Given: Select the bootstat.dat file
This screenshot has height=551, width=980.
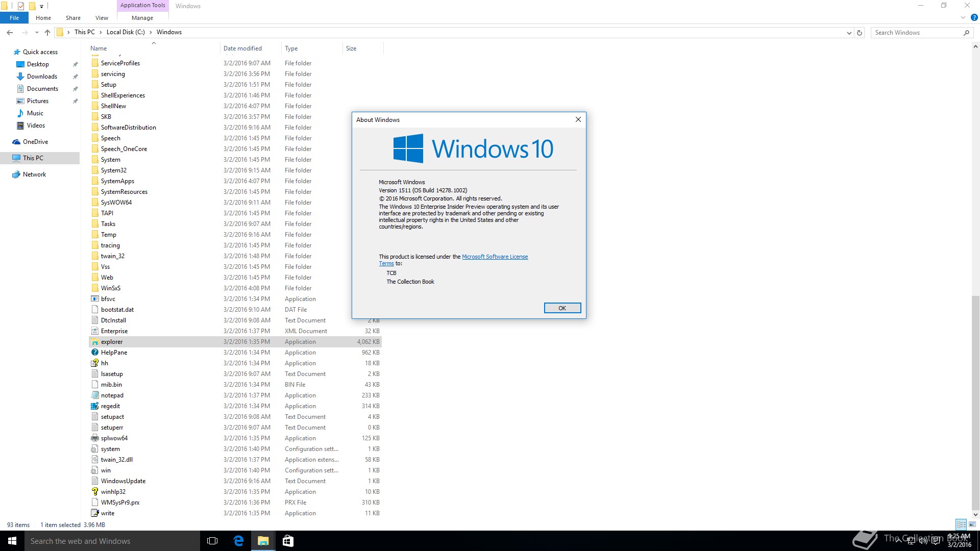Looking at the screenshot, I should click(x=117, y=310).
